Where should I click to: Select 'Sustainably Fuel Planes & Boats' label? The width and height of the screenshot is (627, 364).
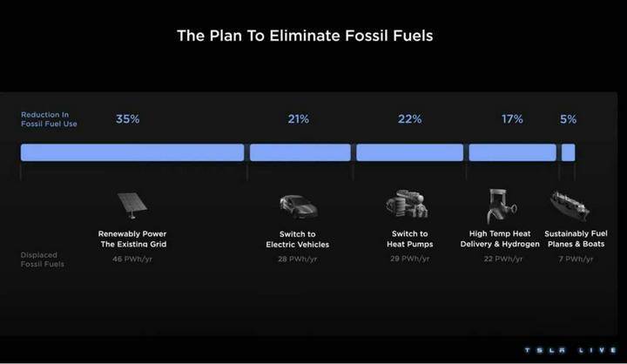click(576, 239)
